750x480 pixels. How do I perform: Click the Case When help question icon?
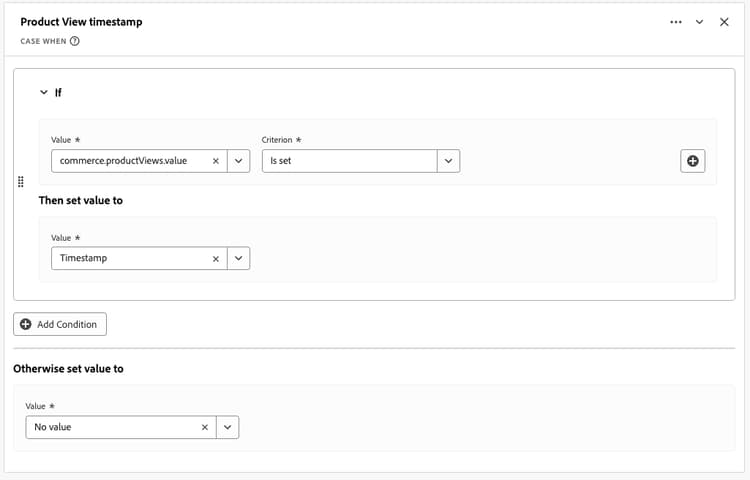tap(75, 41)
